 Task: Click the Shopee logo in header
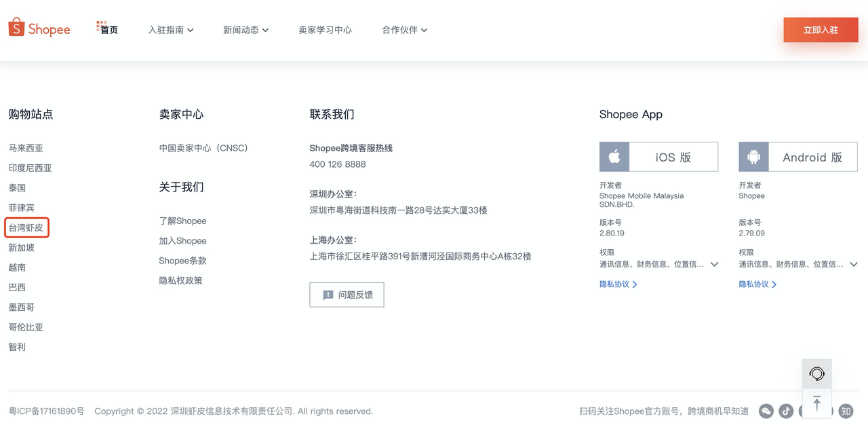pos(39,29)
